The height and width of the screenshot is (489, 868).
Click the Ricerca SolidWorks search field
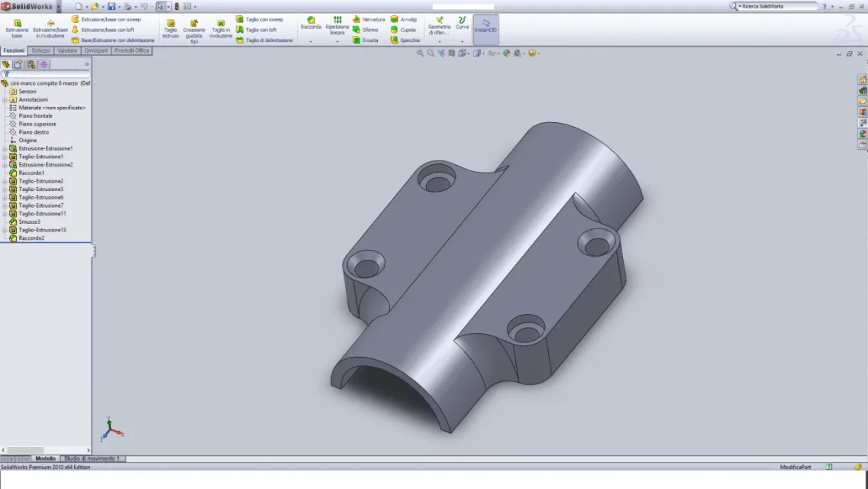click(779, 6)
